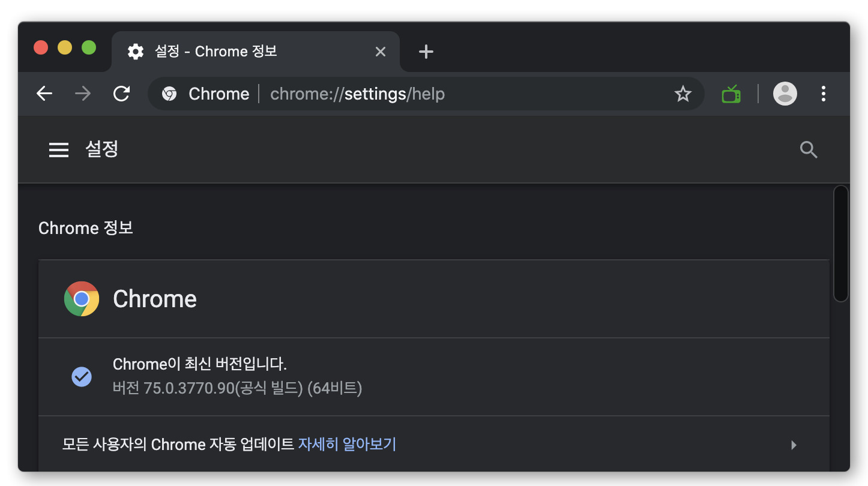
Task: Go back to the previous page
Action: [x=44, y=94]
